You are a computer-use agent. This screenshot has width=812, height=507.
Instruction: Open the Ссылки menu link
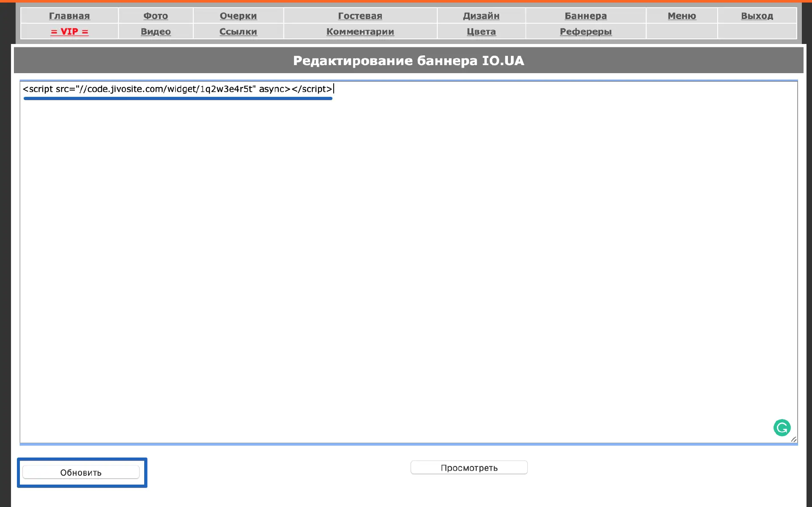tap(238, 32)
